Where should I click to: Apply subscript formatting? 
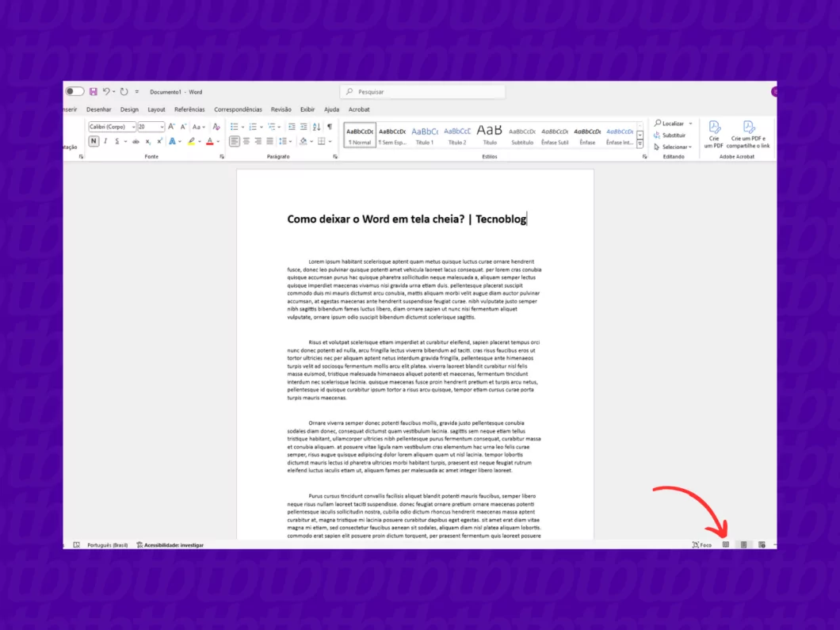tap(148, 141)
